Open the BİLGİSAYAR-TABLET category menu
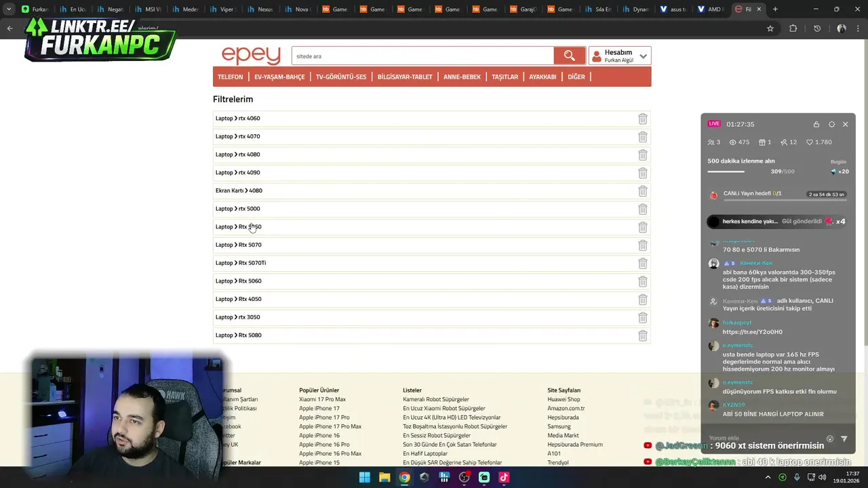Image resolution: width=868 pixels, height=488 pixels. [405, 77]
